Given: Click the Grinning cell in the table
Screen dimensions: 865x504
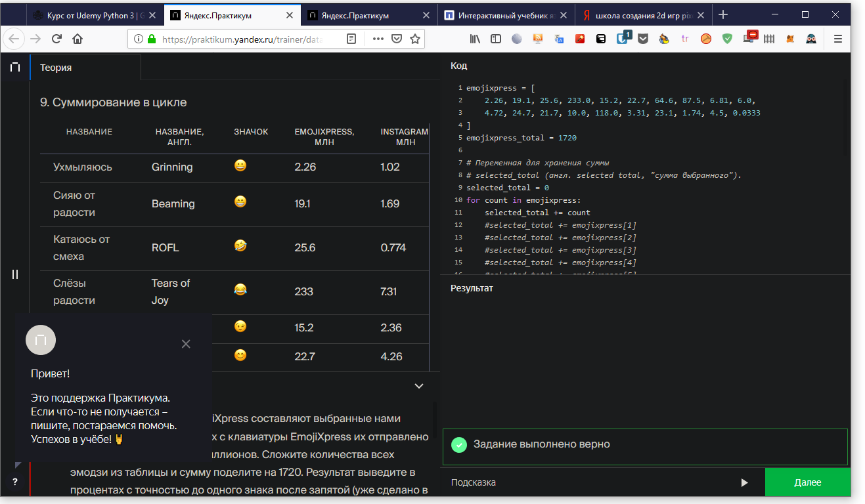Looking at the screenshot, I should point(172,167).
